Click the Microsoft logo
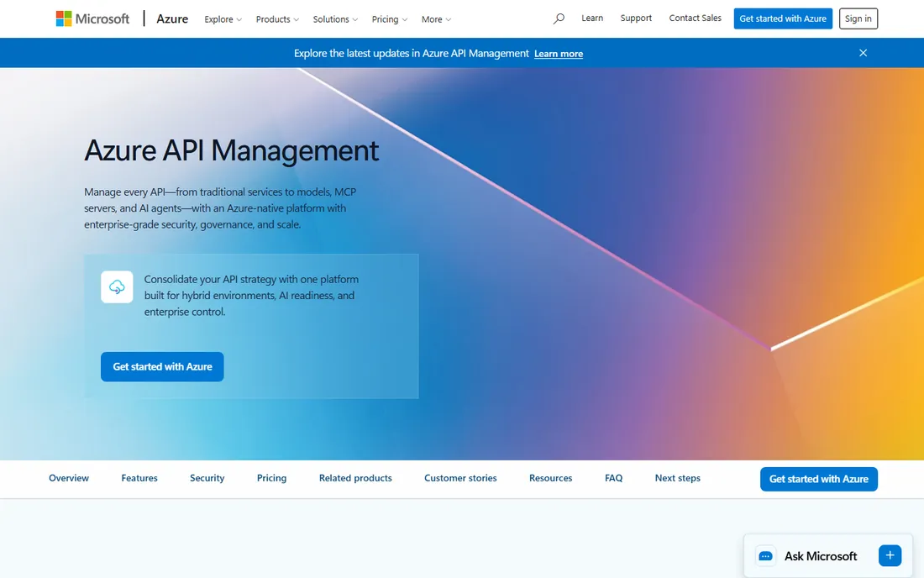This screenshot has height=578, width=924. (x=92, y=18)
